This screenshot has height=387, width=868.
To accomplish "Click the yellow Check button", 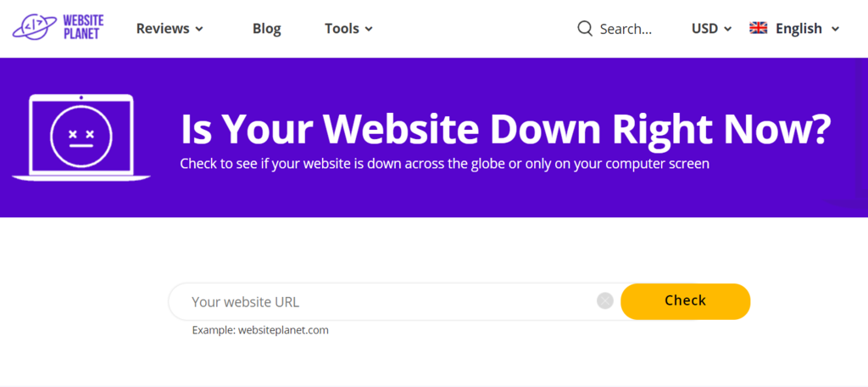I will 685,301.
